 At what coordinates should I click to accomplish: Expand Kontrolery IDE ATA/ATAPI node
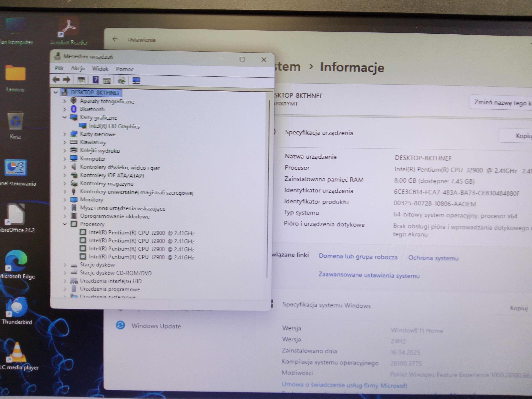(x=64, y=175)
